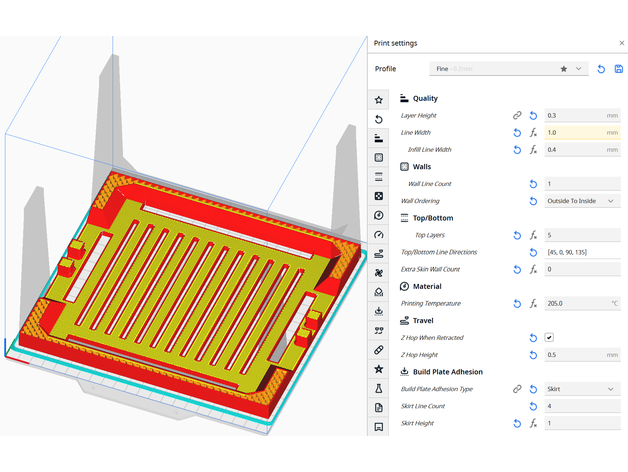
Task: Click the Skirt Line Count field
Action: 581,406
